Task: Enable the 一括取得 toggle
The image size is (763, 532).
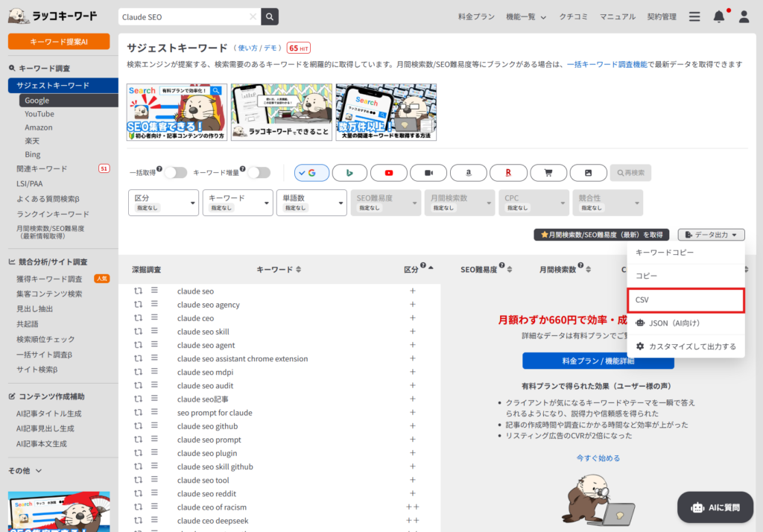Action: pos(177,172)
